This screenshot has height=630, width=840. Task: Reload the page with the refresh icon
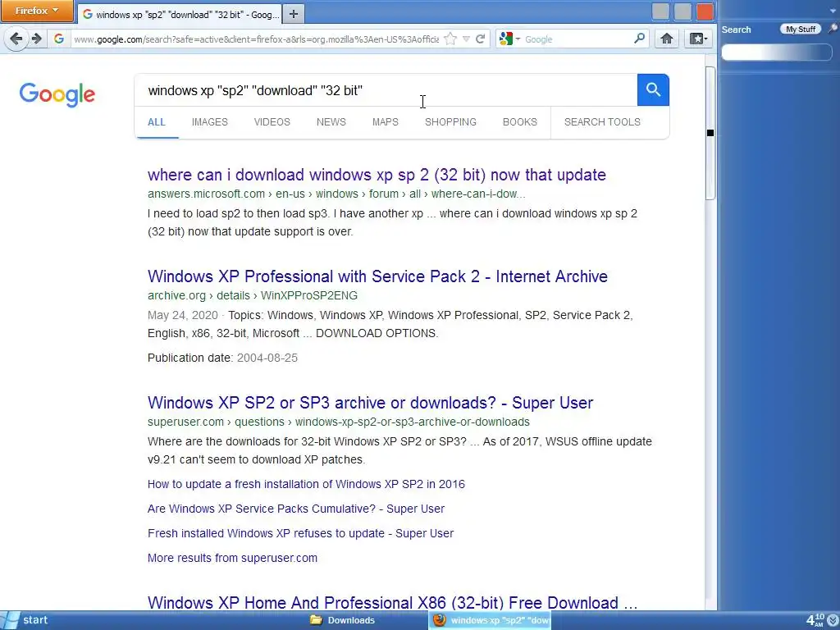(x=481, y=39)
